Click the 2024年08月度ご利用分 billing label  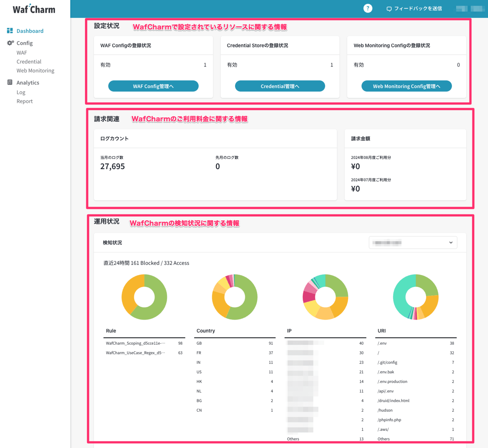[x=371, y=157]
